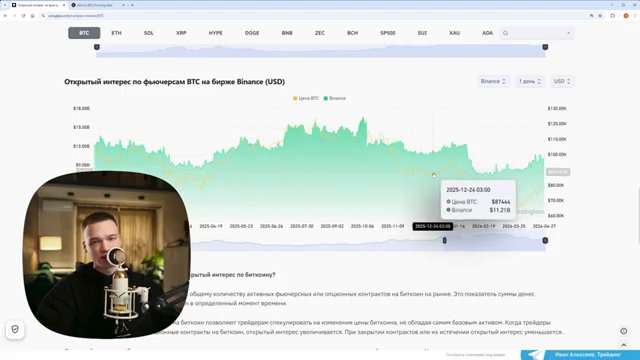Click the 2025-12-24 03:00 highlighted axis marker
This screenshot has width=640, height=360.
click(433, 226)
